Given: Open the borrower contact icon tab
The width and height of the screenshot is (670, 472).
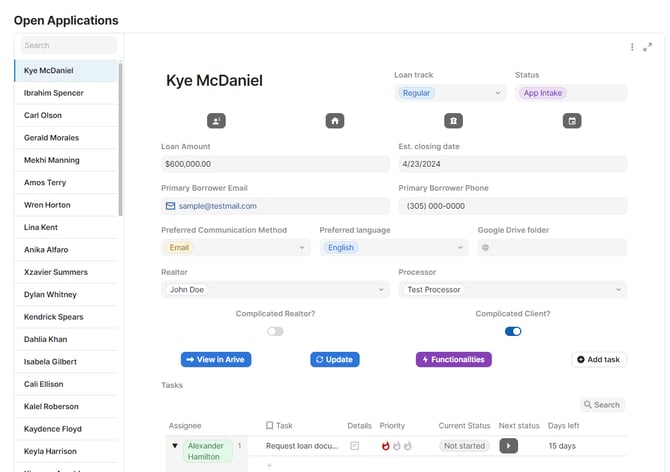Looking at the screenshot, I should 216,121.
